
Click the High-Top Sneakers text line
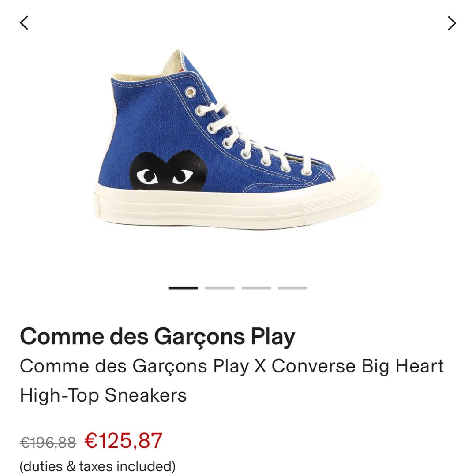[x=103, y=395]
